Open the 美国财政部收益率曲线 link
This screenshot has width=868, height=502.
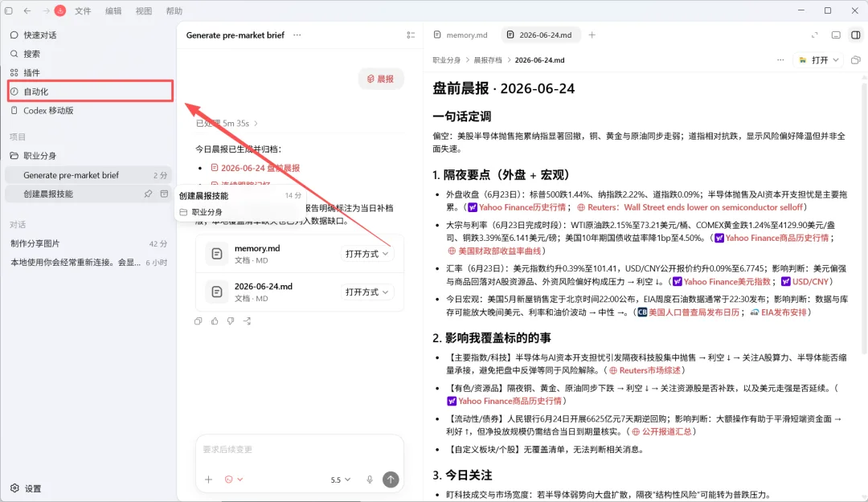[x=494, y=251]
